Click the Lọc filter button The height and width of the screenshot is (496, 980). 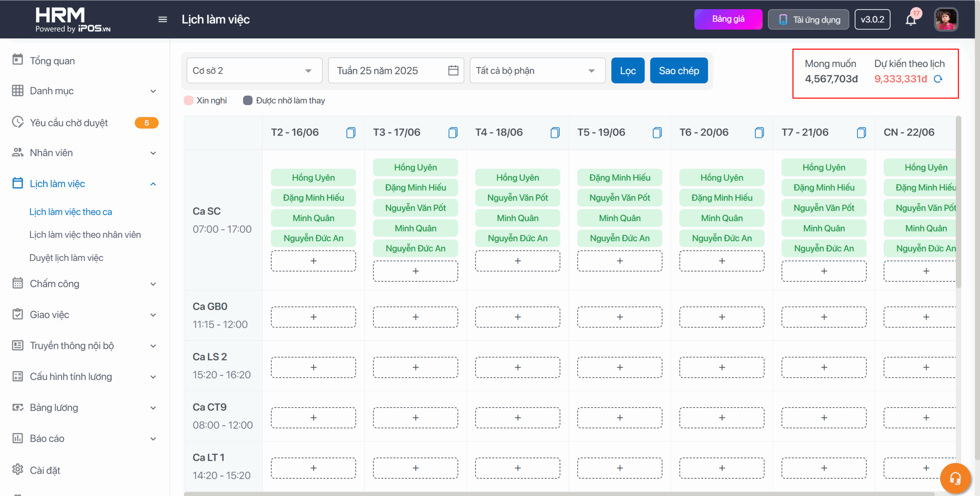click(627, 70)
